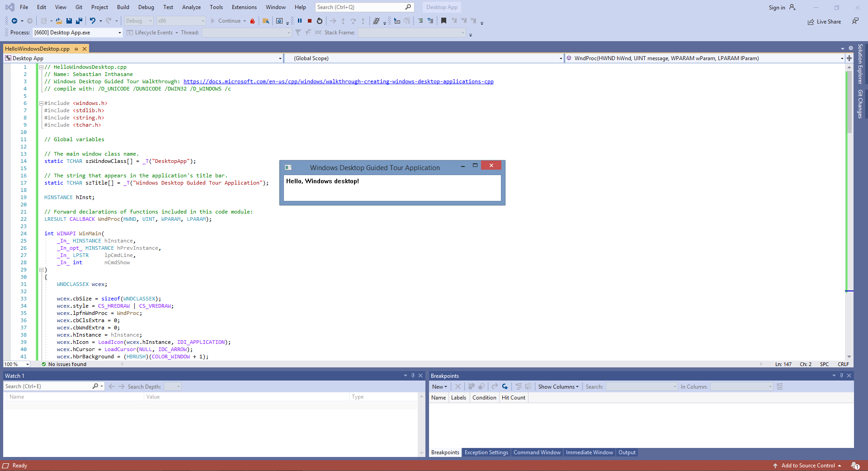
Task: Click the notifications icon in status bar
Action: [x=855, y=466]
